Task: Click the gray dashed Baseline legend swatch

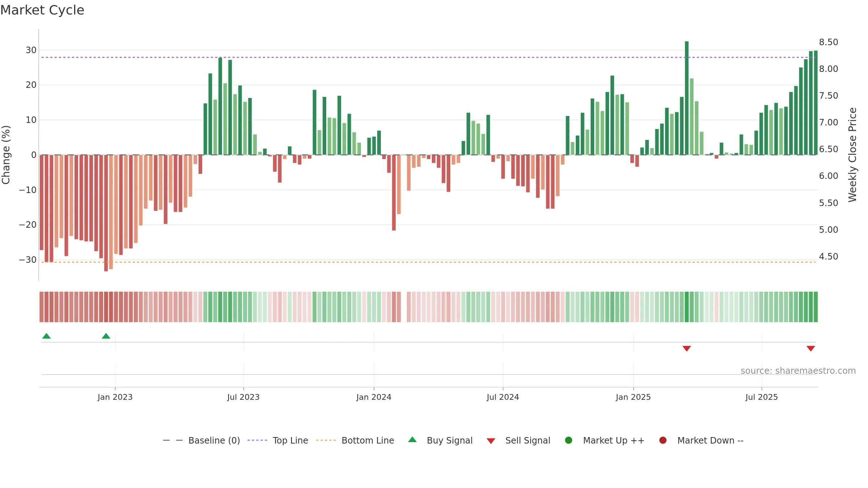Action: 173,440
